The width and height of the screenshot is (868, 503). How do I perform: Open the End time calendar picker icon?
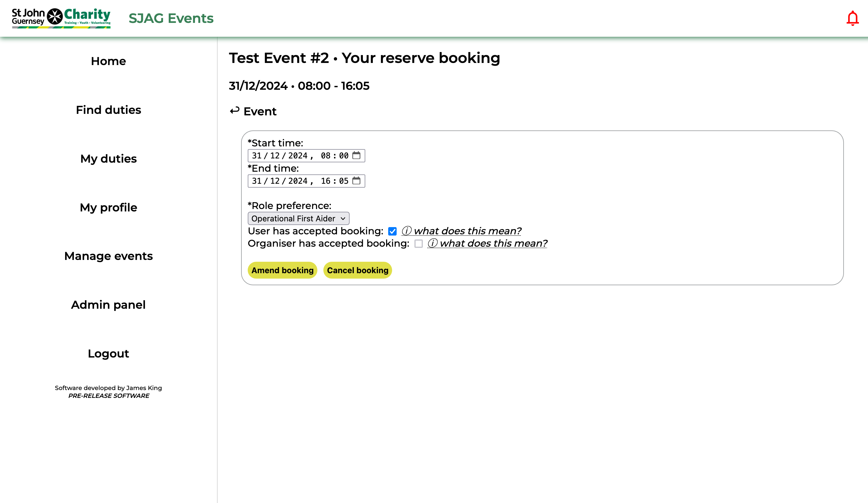[x=356, y=181]
